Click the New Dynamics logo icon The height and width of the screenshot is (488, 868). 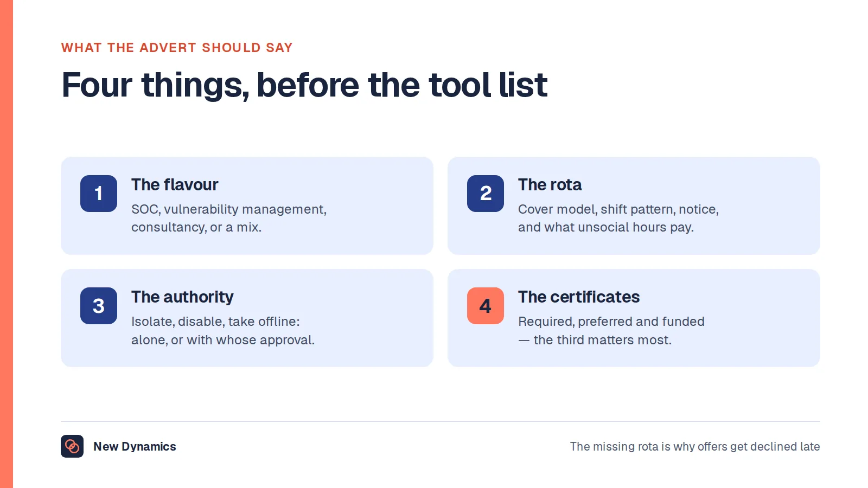(72, 446)
